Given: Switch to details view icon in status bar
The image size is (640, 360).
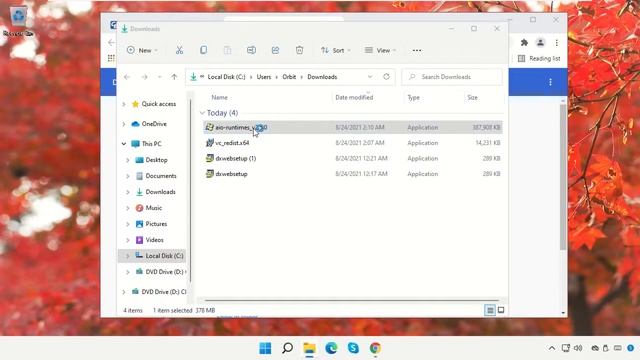Looking at the screenshot, I should click(490, 310).
